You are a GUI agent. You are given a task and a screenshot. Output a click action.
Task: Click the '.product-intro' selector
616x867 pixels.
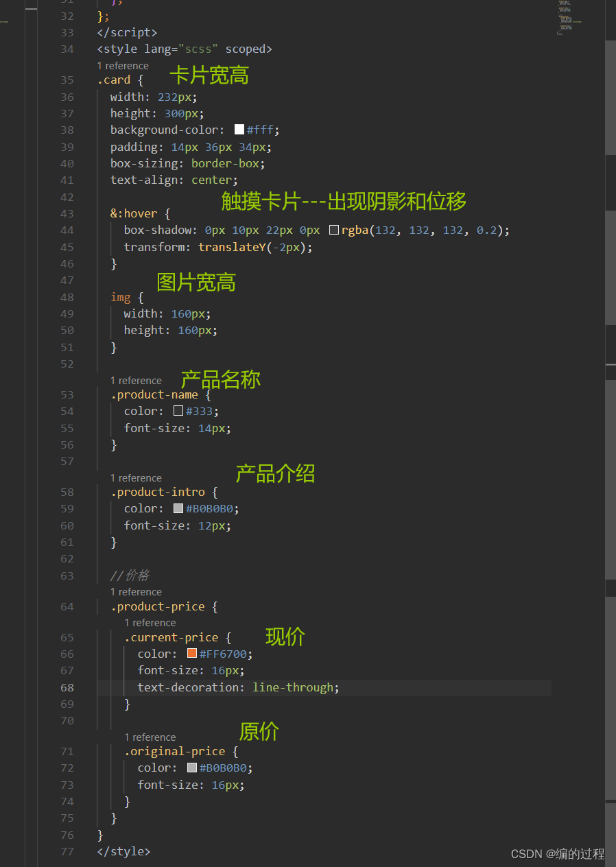coord(158,492)
